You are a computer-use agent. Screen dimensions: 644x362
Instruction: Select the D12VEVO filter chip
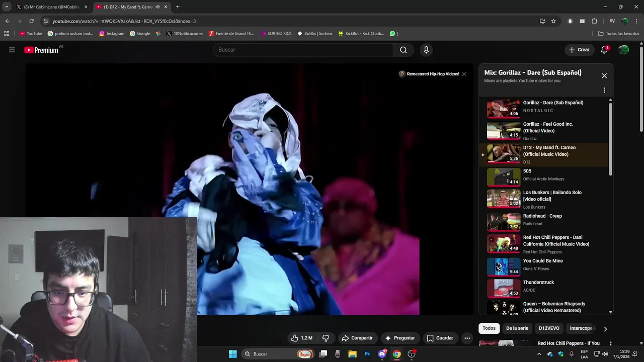[549, 328]
